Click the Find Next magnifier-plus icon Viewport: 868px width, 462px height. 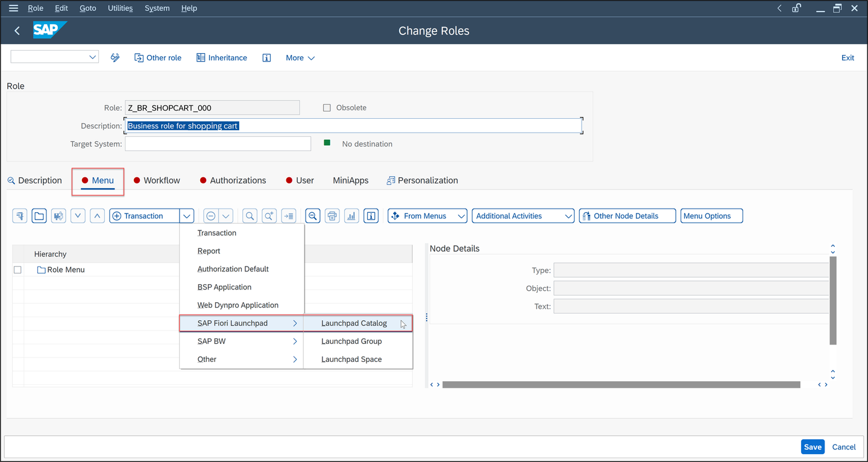click(x=269, y=216)
